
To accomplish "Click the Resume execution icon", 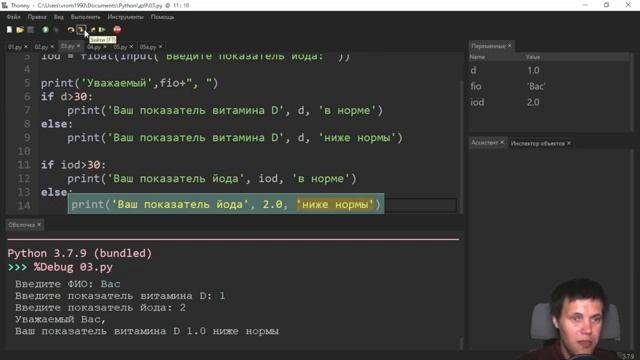I will point(102,29).
